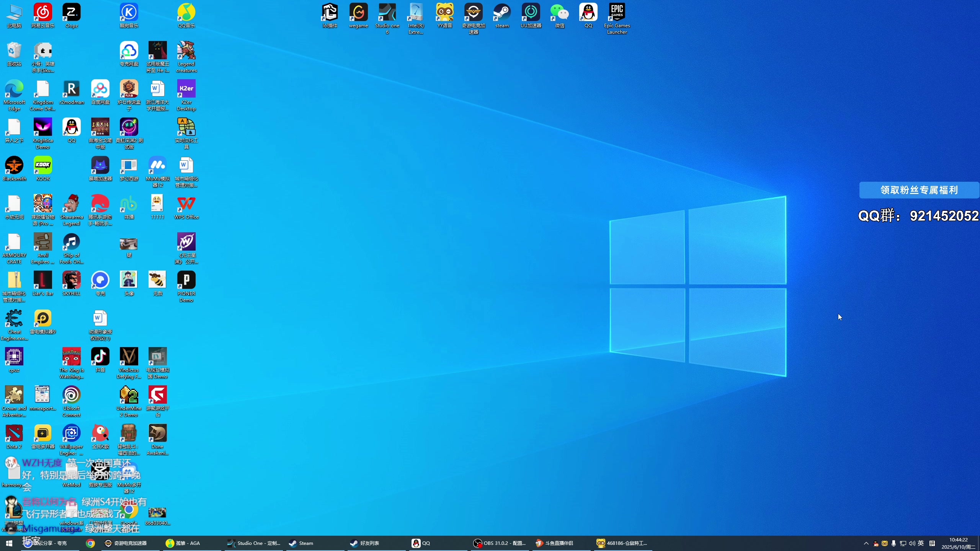Switch to Chrome in the taskbar
Viewport: 980px width, 551px height.
click(90, 543)
